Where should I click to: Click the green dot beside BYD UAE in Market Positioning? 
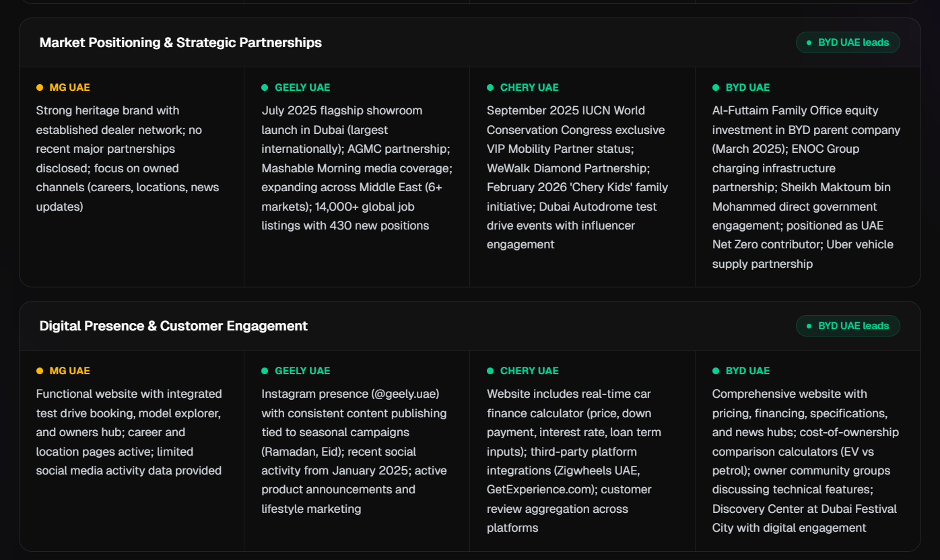point(716,87)
